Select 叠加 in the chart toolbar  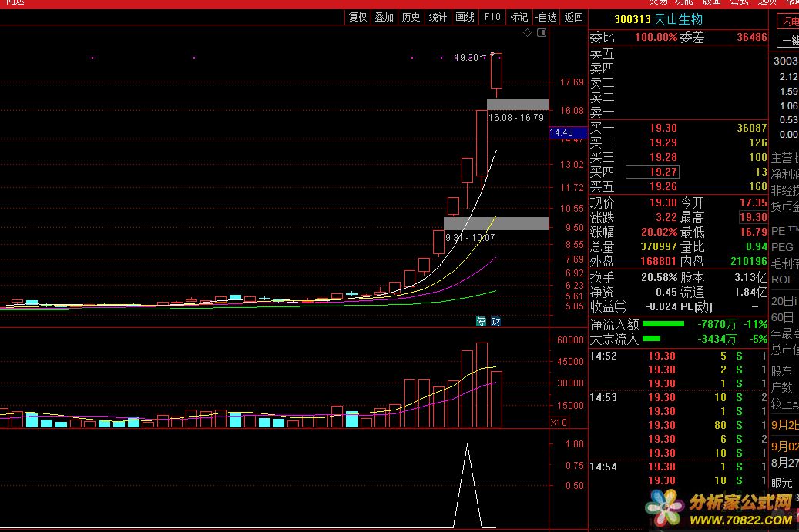[x=384, y=17]
